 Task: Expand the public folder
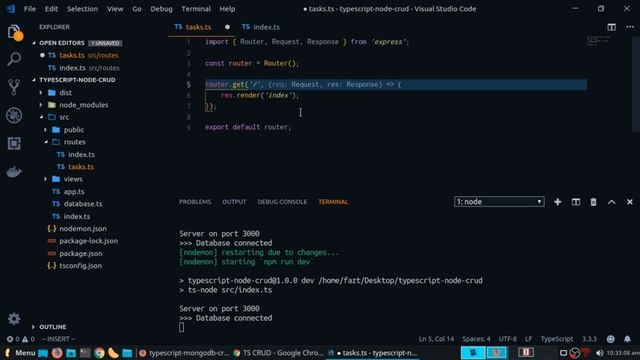click(45, 129)
